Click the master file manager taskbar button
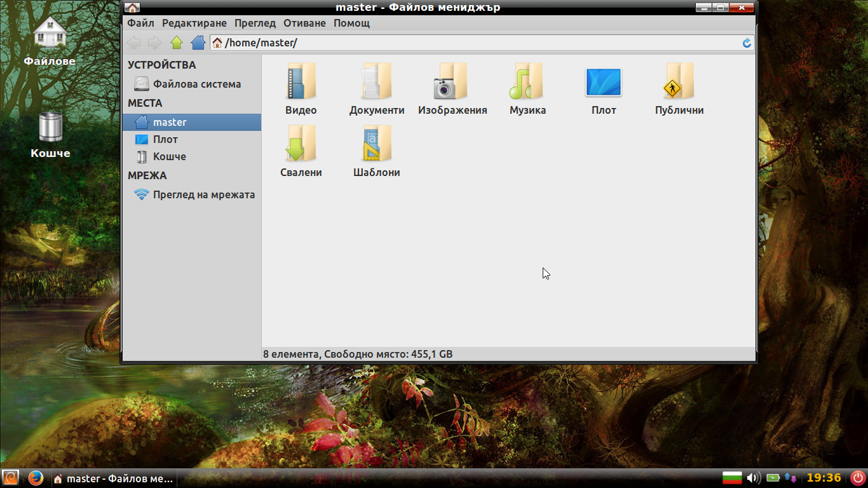This screenshot has height=488, width=868. tap(113, 478)
